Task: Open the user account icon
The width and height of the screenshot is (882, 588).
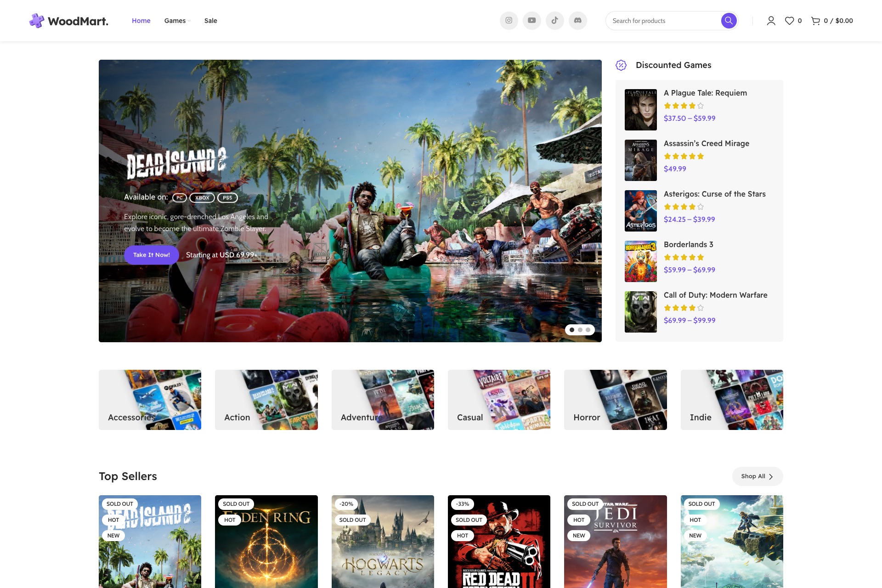Action: (771, 21)
